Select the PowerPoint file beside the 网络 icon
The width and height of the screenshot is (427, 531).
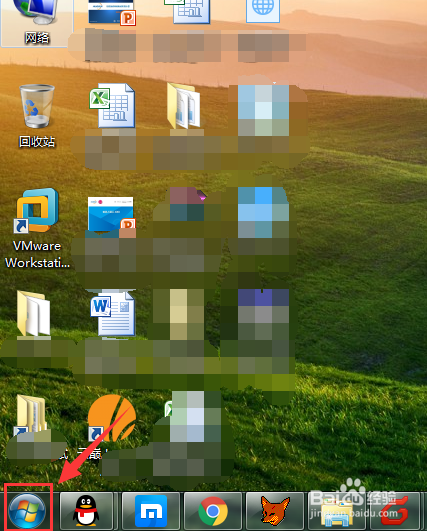point(112,12)
